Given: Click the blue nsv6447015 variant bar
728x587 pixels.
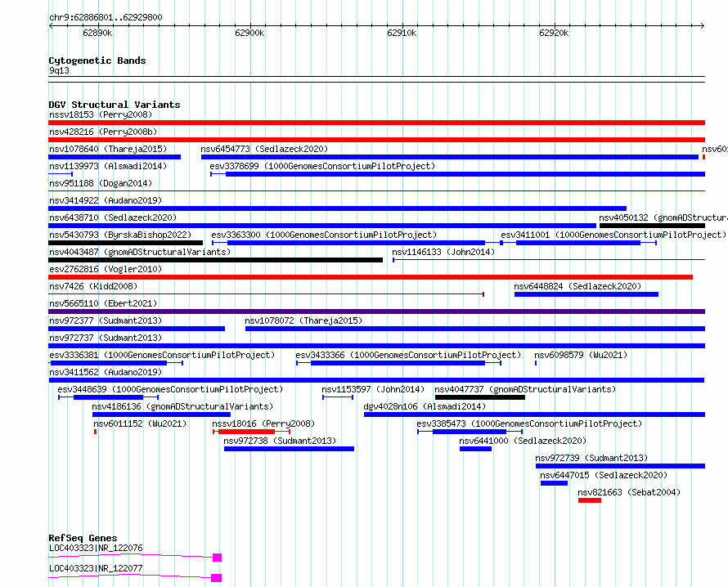Looking at the screenshot, I should 554,483.
